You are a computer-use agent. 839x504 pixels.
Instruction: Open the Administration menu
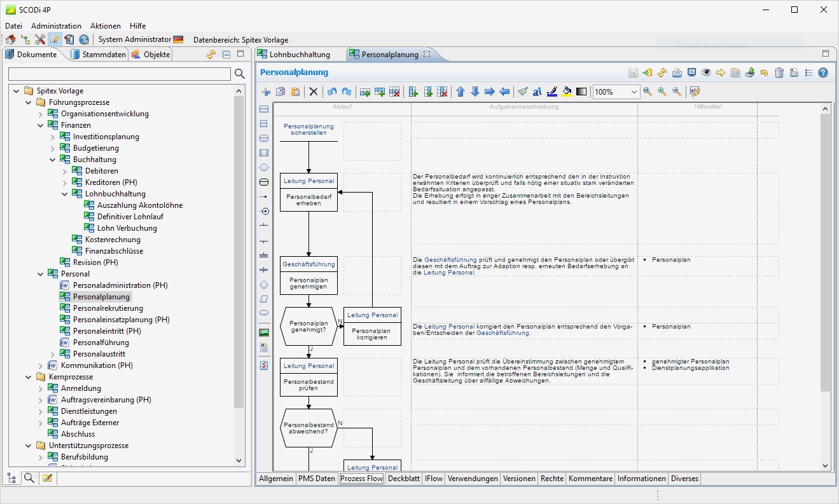(56, 26)
